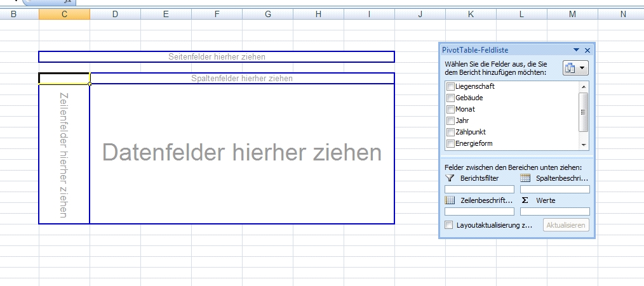The height and width of the screenshot is (286, 644).
Task: Select column header F
Action: [217, 15]
